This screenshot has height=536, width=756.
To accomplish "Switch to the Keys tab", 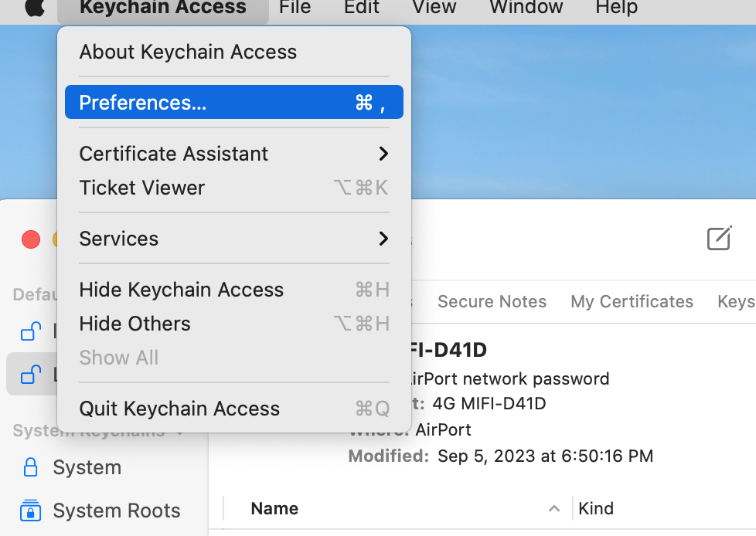I will click(x=736, y=301).
